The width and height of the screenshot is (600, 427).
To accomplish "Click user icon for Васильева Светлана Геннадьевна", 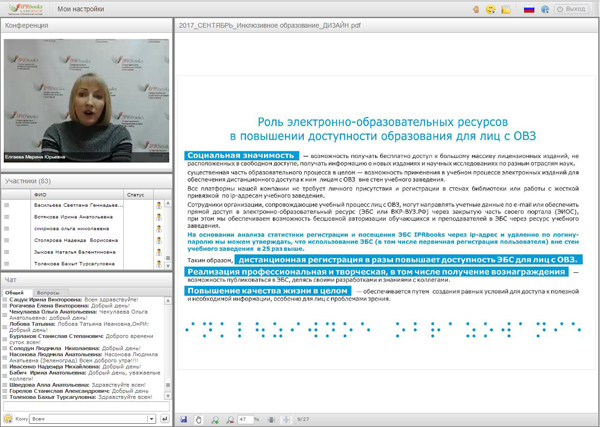I will (159, 205).
